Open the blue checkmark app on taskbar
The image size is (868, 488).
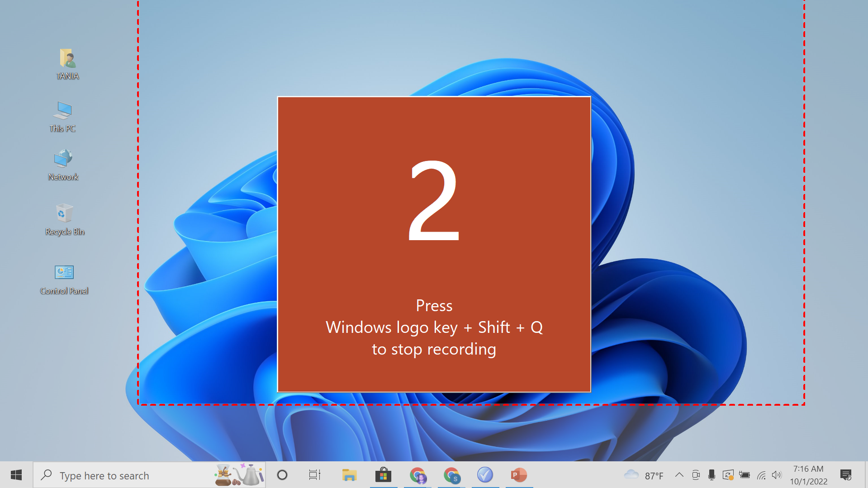485,475
